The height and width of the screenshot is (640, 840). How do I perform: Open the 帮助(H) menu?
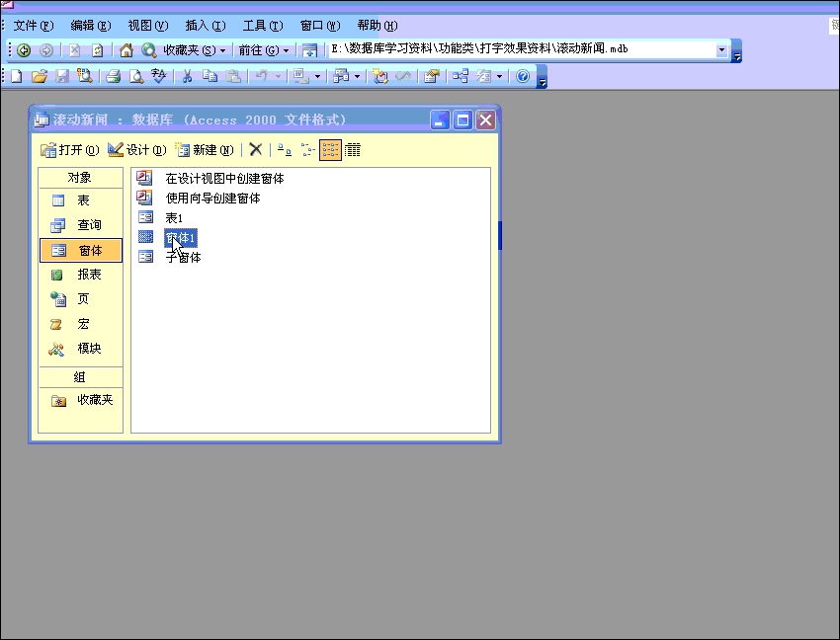coord(378,26)
